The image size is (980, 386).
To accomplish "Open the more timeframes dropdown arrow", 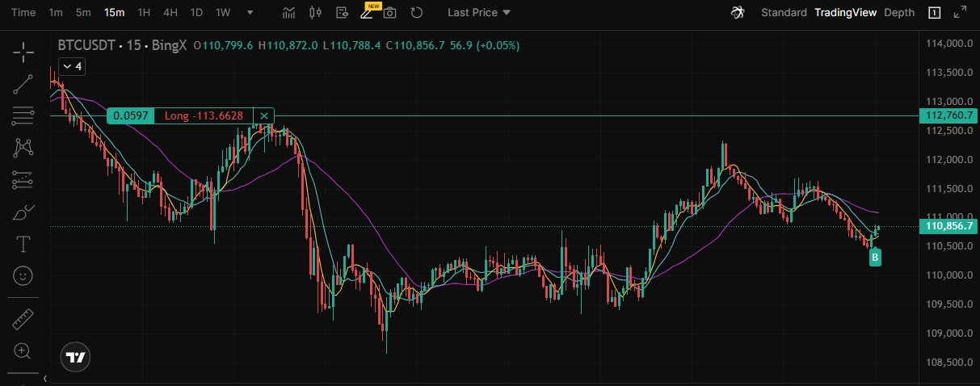I will coord(250,12).
